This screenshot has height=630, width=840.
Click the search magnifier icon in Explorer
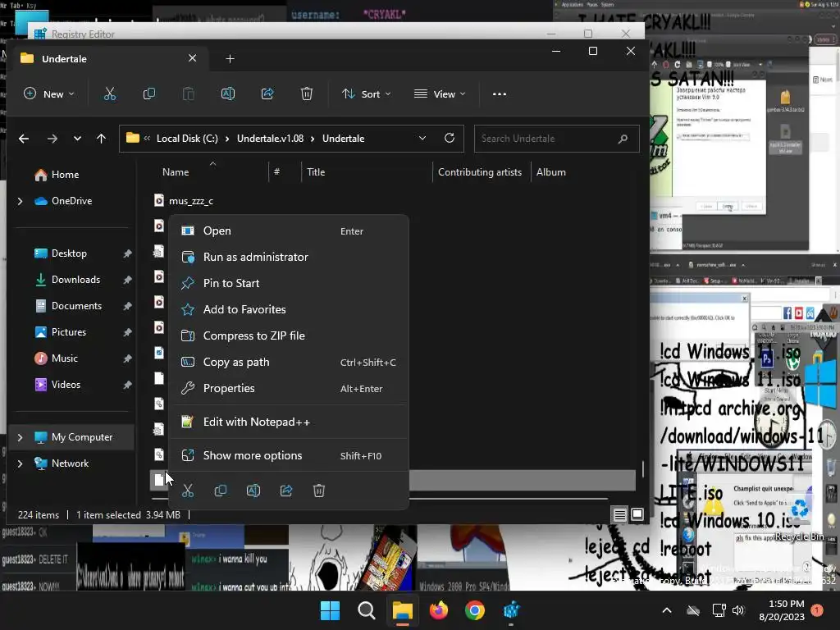click(623, 139)
